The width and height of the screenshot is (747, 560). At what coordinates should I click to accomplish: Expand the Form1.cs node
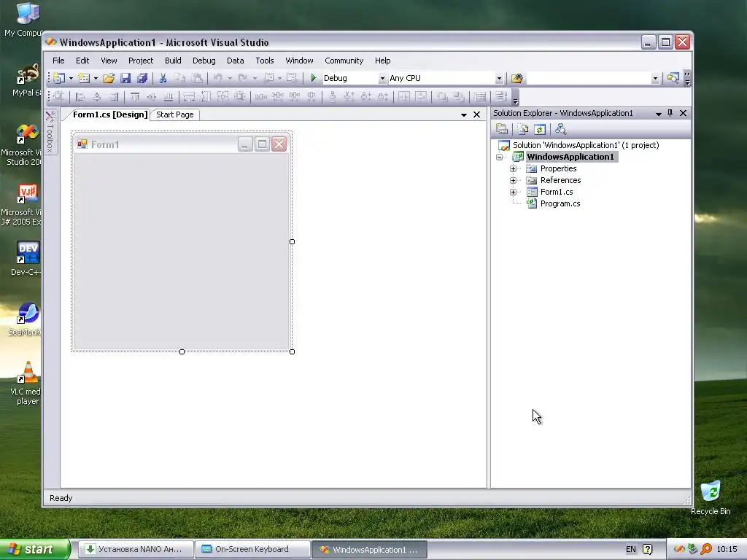pos(513,192)
